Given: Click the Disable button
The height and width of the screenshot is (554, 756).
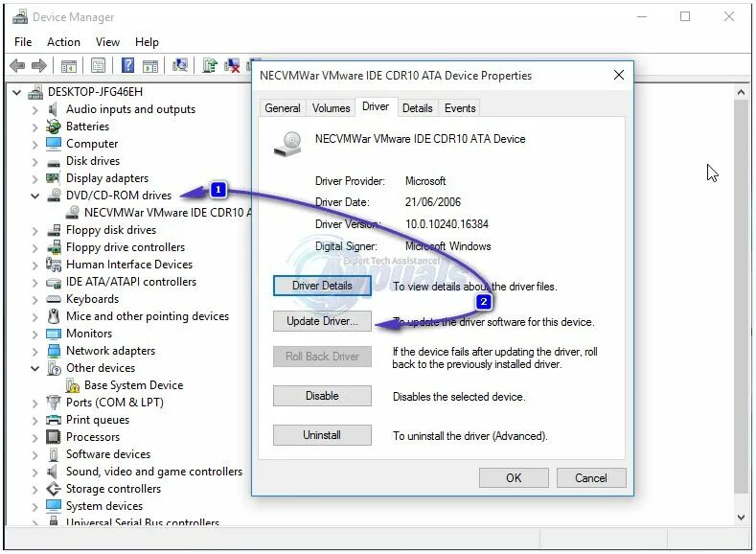Looking at the screenshot, I should tap(322, 396).
